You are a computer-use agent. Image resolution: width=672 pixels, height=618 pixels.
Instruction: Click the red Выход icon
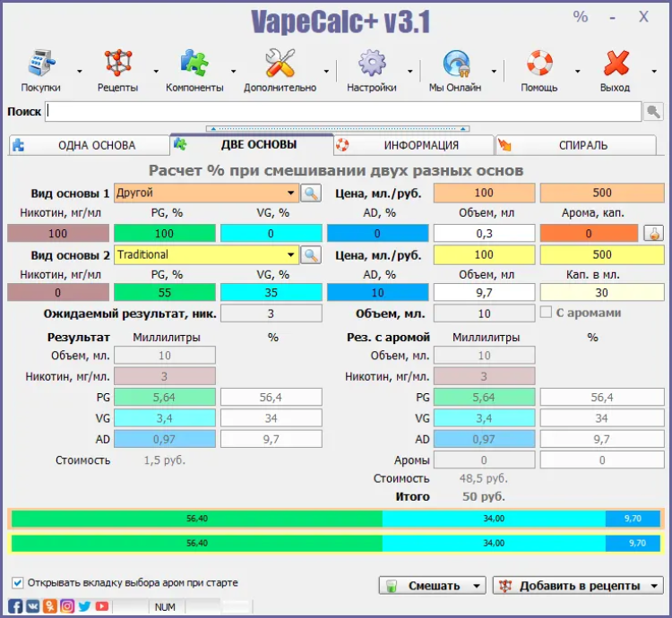pyautogui.click(x=615, y=64)
